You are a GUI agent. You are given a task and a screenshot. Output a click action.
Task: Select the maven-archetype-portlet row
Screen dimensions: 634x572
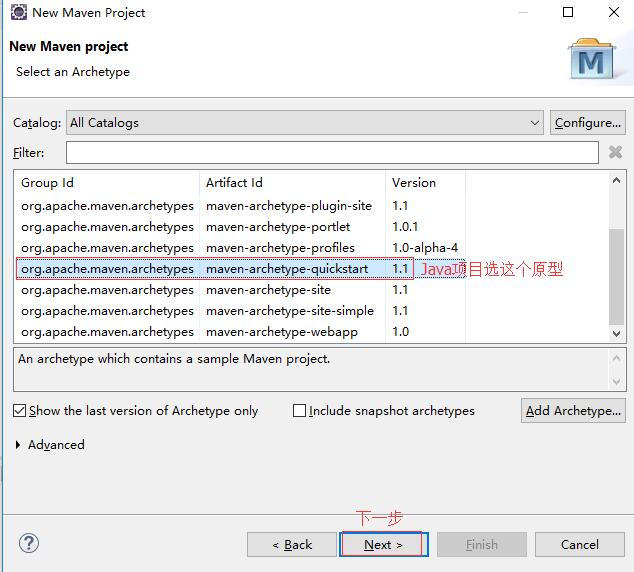[239, 227]
